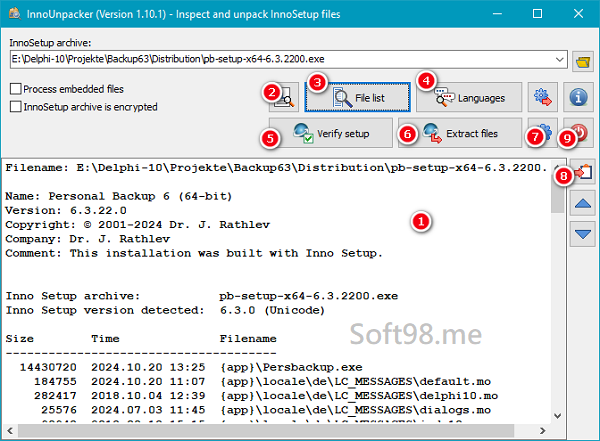Click the horizontal scrollbar thumb

point(266,431)
